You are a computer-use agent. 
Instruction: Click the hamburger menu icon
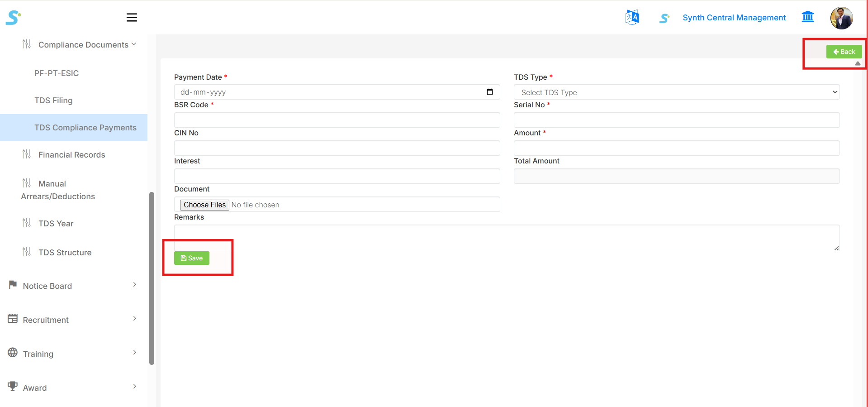tap(132, 18)
